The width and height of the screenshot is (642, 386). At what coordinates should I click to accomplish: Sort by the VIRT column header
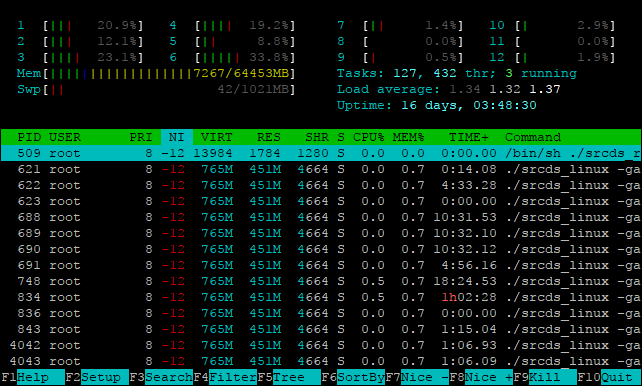[x=217, y=137]
